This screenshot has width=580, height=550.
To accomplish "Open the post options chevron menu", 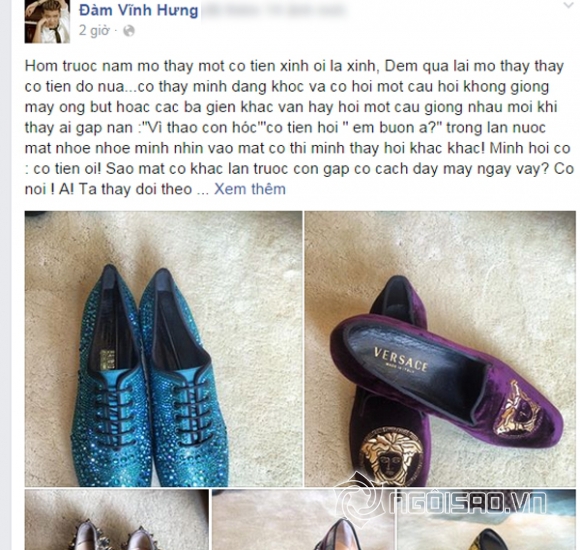I will tap(568, 5).
